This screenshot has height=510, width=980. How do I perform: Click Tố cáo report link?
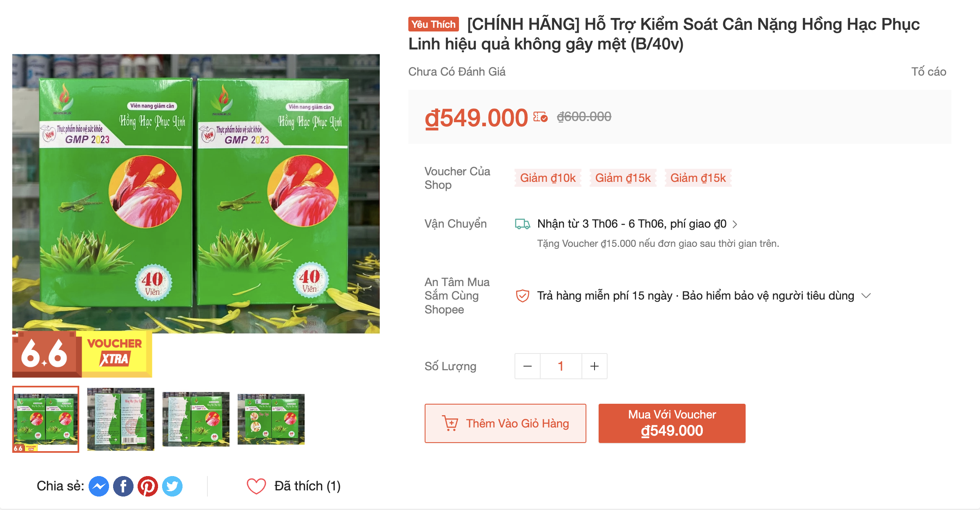929,72
